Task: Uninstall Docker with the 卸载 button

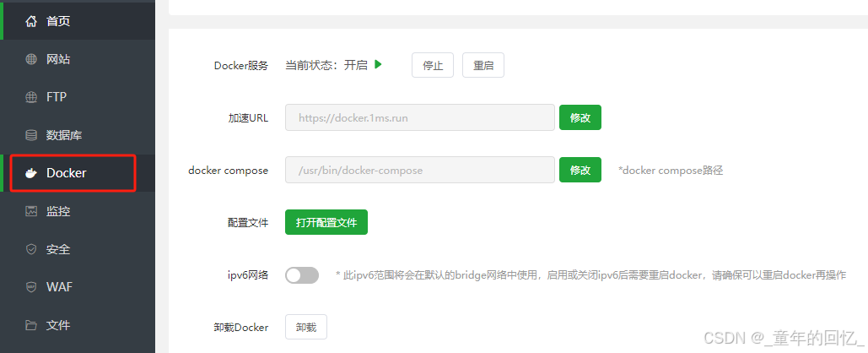Action: pyautogui.click(x=306, y=327)
